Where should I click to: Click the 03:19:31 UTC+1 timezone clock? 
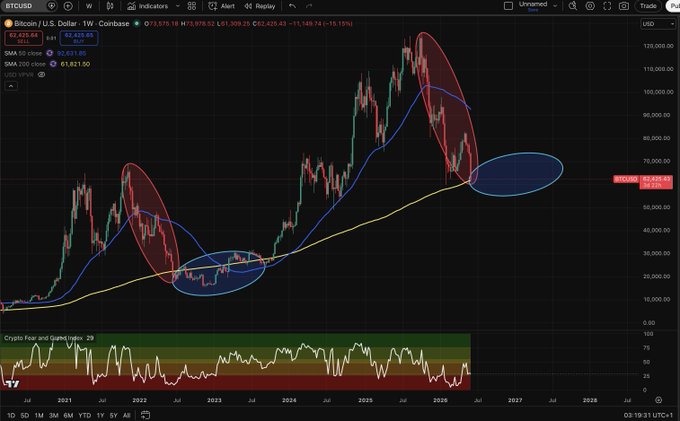point(648,415)
